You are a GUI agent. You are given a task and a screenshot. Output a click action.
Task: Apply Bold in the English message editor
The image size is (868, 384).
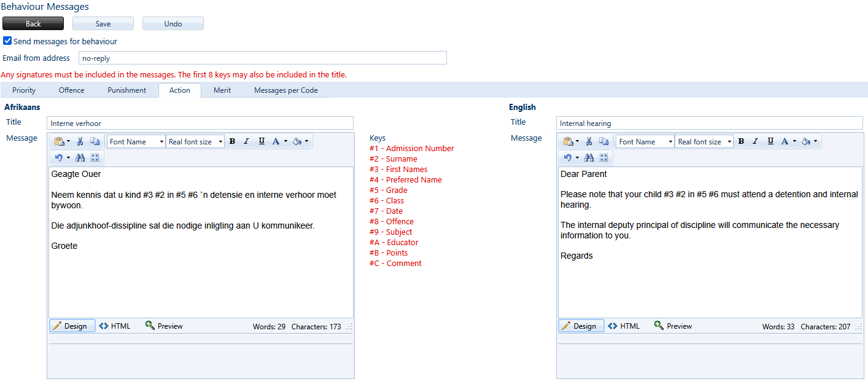[x=742, y=141]
